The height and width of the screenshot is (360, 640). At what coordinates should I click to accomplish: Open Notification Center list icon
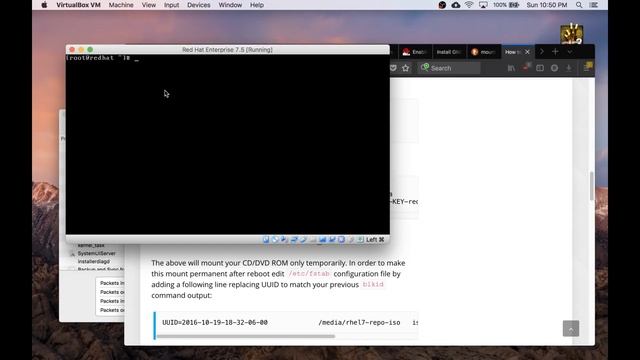pyautogui.click(x=594, y=5)
